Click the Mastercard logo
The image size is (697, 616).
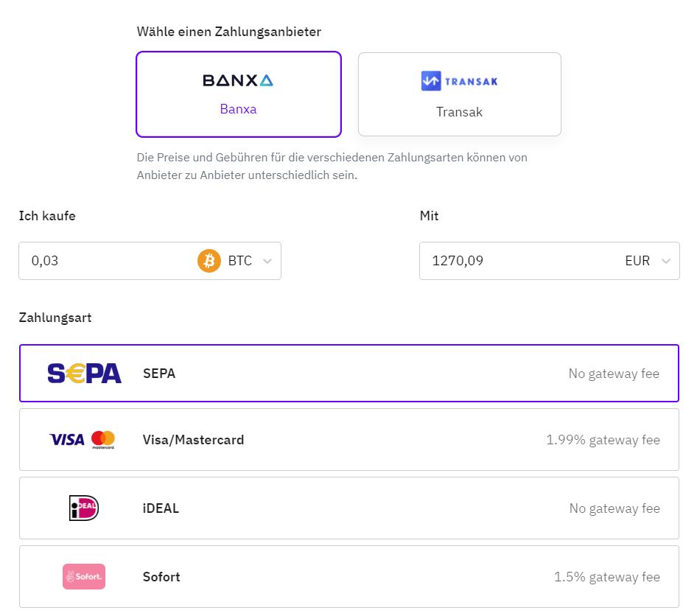(103, 440)
